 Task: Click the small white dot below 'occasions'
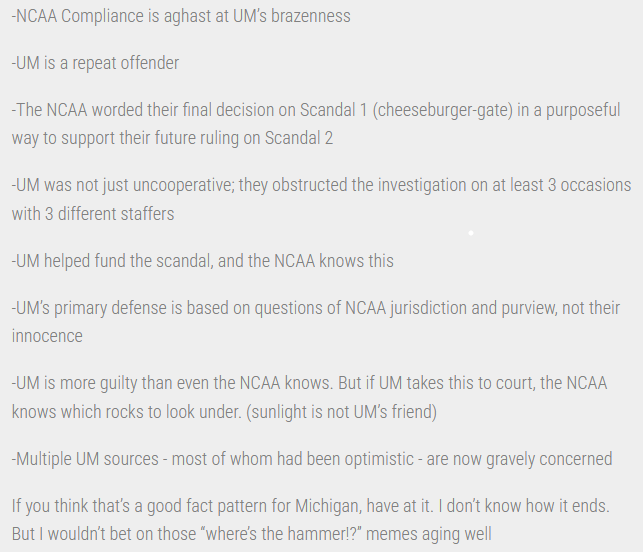(471, 233)
